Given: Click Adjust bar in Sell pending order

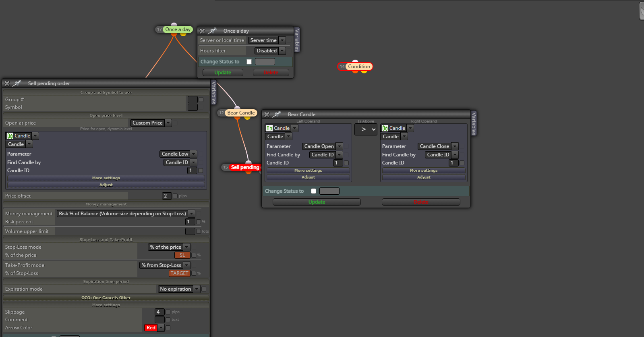Looking at the screenshot, I should click(106, 185).
